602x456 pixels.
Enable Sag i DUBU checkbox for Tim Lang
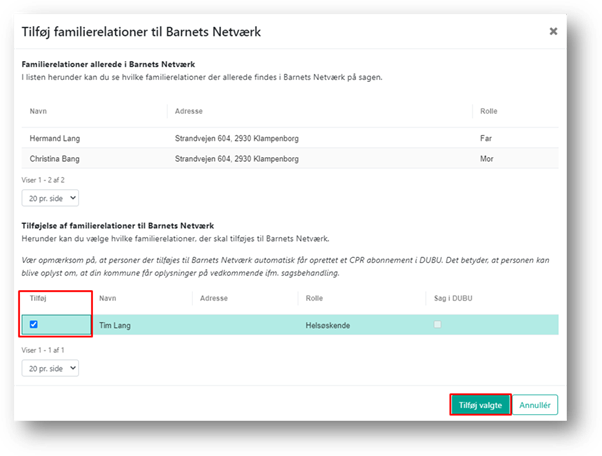pos(436,324)
